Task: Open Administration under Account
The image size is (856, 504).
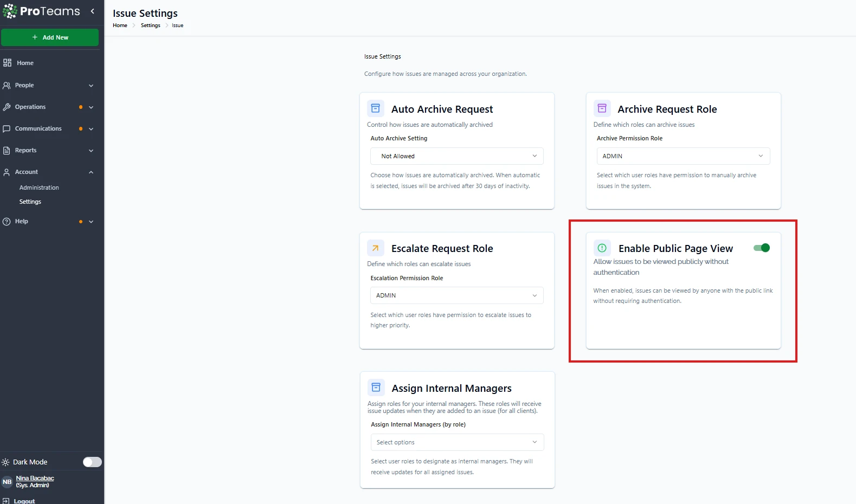Action: click(39, 188)
